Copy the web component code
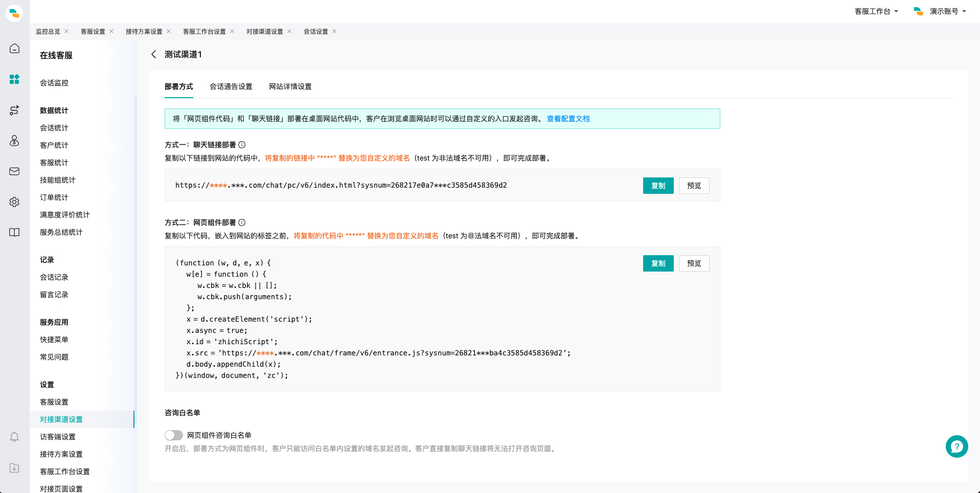Screen dimensions: 980x493 point(658,263)
